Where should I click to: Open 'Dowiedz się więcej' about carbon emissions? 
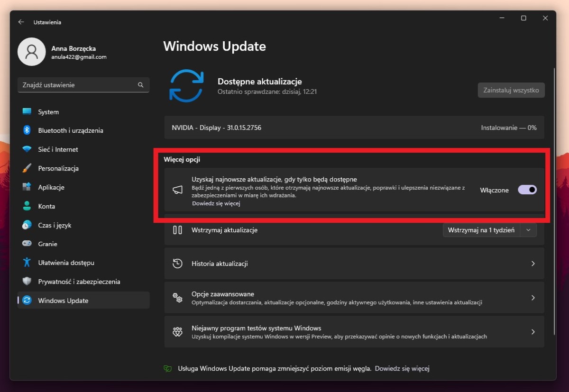[402, 368]
